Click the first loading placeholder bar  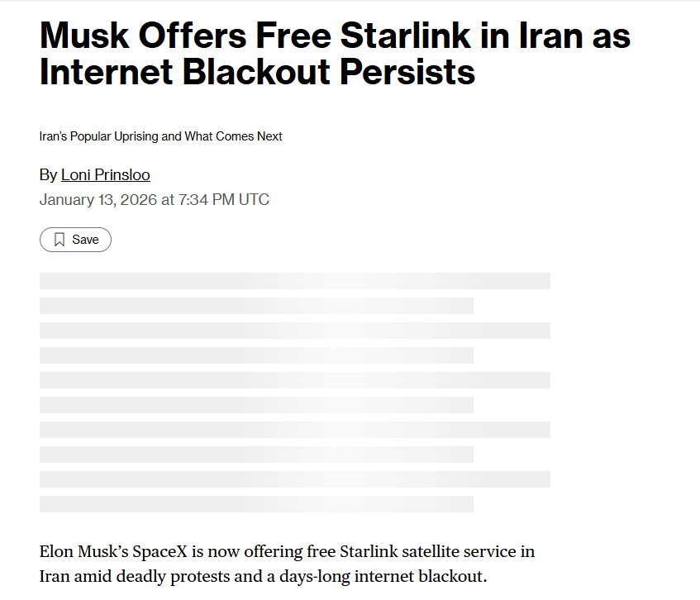point(294,281)
